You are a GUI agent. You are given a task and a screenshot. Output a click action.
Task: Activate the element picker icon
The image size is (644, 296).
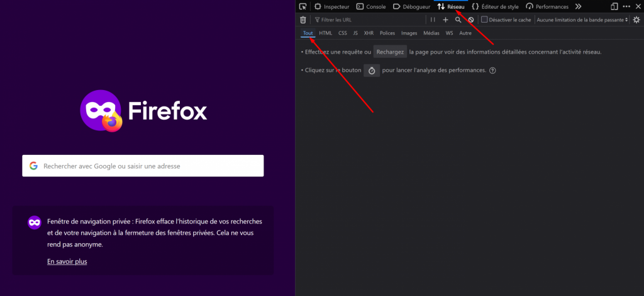tap(303, 6)
